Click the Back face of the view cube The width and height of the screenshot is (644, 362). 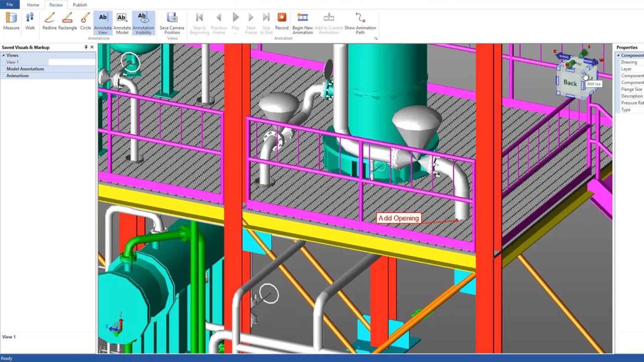point(570,82)
